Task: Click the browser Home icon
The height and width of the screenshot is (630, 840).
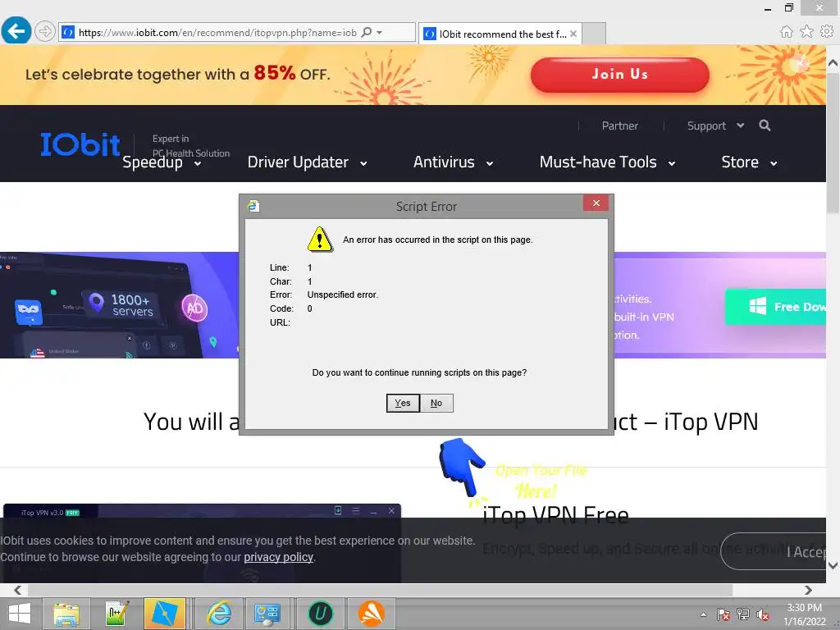Action: [x=786, y=32]
